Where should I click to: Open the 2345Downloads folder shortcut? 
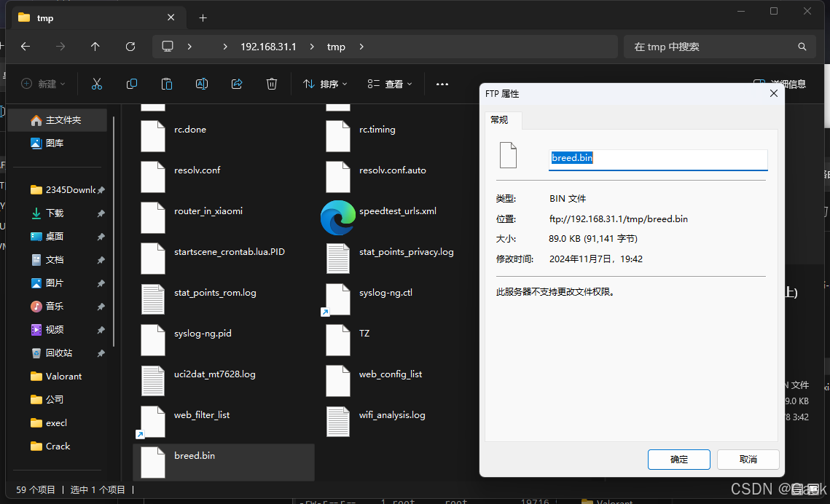[x=67, y=190]
